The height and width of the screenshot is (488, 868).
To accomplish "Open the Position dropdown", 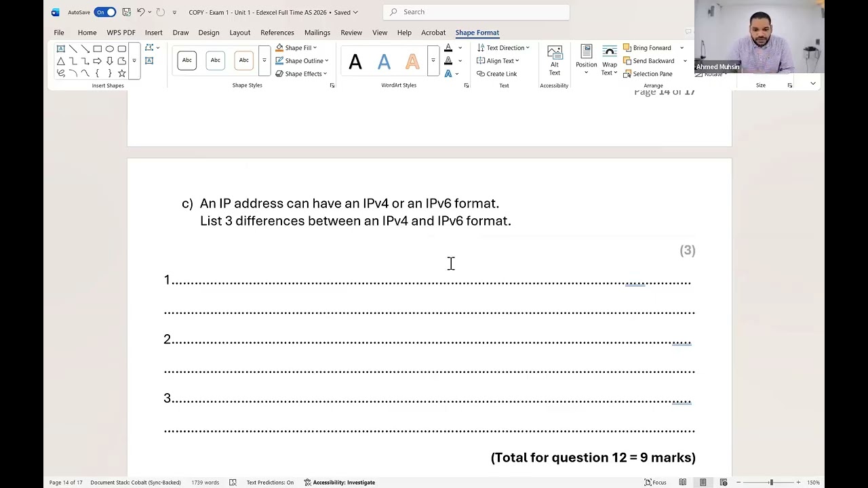I will coord(587,61).
